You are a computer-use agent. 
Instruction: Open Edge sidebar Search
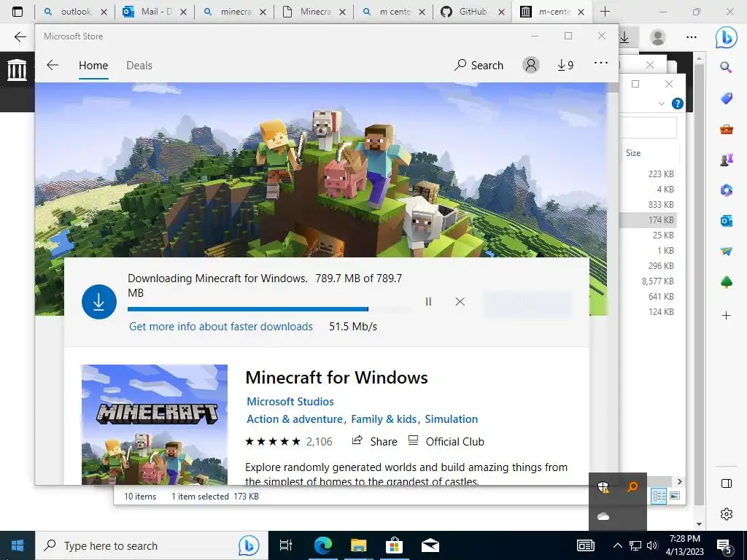pyautogui.click(x=726, y=67)
